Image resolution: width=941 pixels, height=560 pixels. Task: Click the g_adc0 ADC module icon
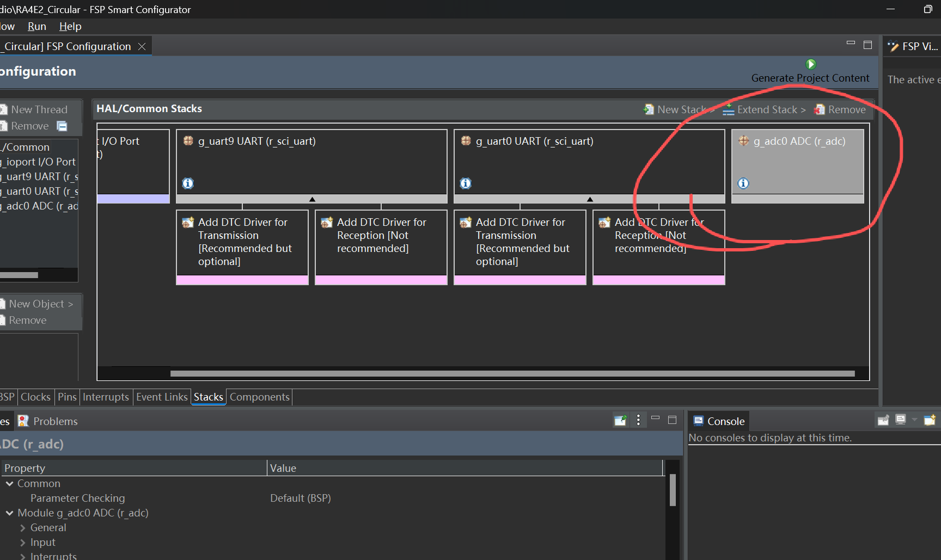tap(744, 141)
